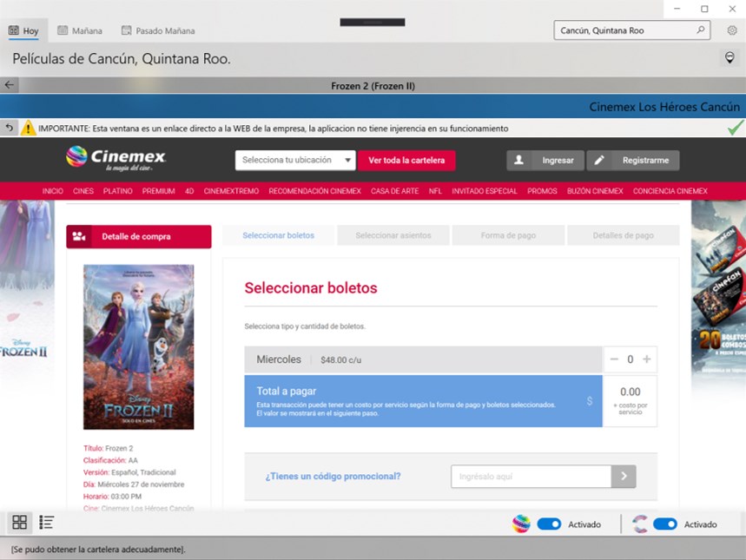746x560 pixels.
Task: Open Selecciona tu ubicación dropdown
Action: click(295, 160)
